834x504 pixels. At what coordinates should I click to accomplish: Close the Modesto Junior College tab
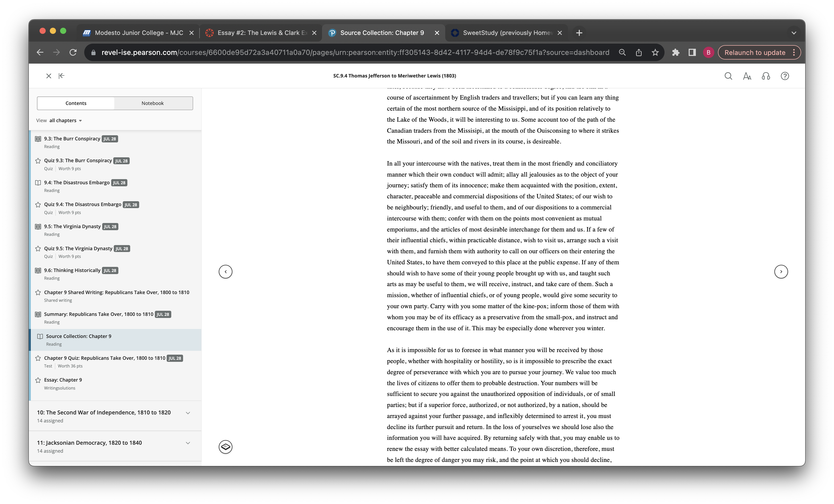tap(192, 33)
